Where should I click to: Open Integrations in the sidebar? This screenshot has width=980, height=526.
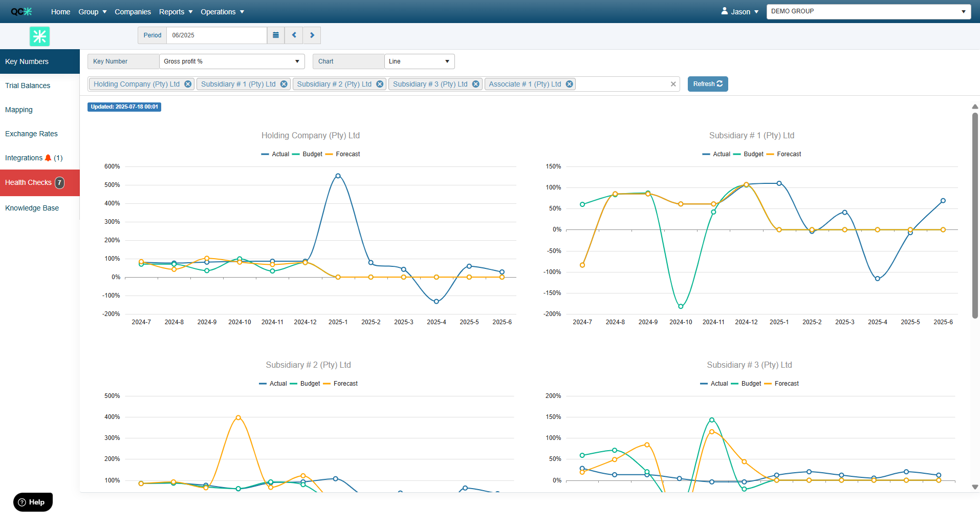[40, 158]
